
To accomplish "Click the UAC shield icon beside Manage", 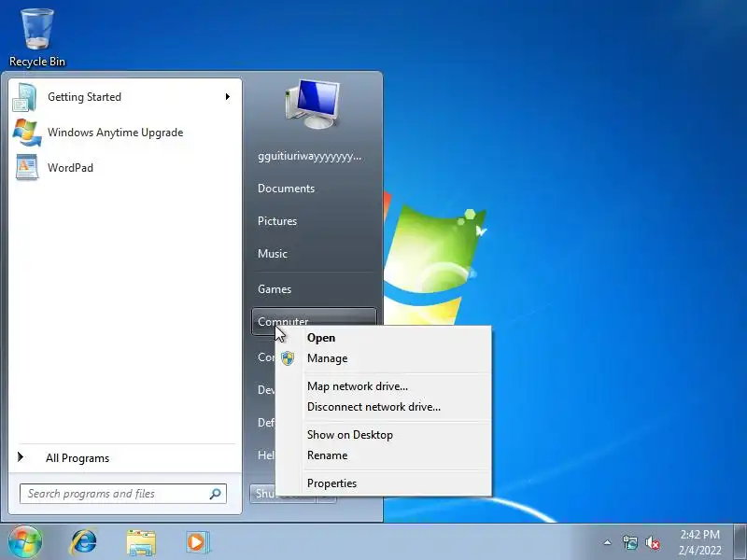I will [x=288, y=358].
